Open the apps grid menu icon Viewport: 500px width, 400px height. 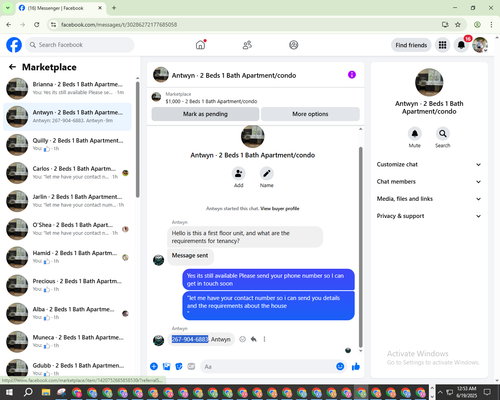point(442,45)
